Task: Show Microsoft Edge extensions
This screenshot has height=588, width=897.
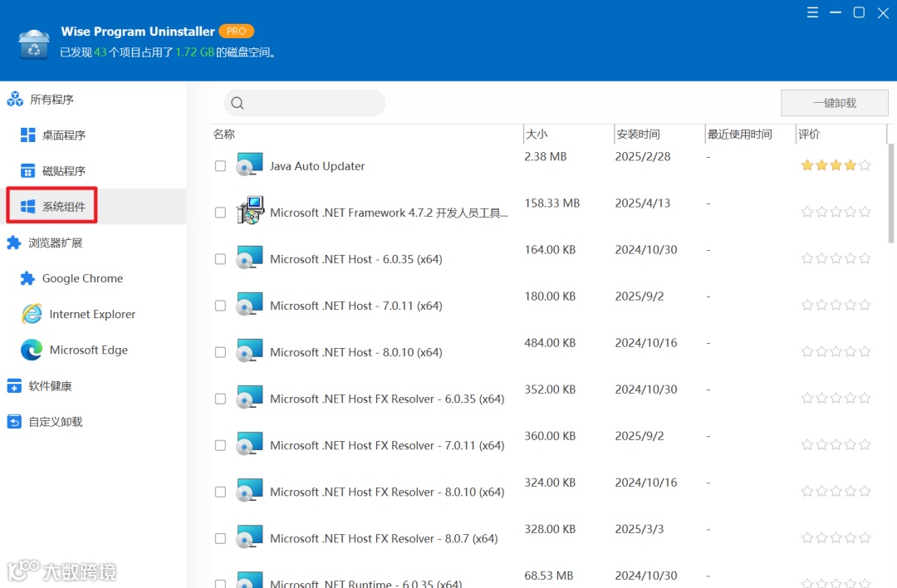Action: (x=89, y=350)
